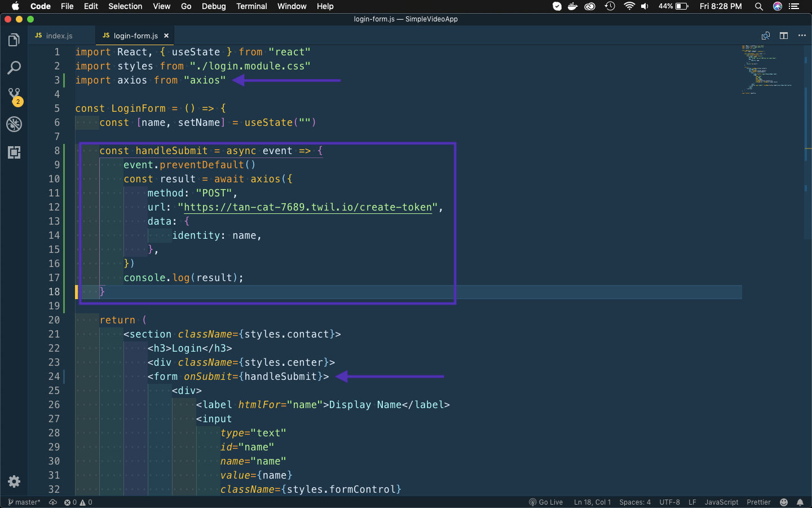Screen dimensions: 812x508
Task: Open the Debug view in activity bar
Action: coord(14,124)
